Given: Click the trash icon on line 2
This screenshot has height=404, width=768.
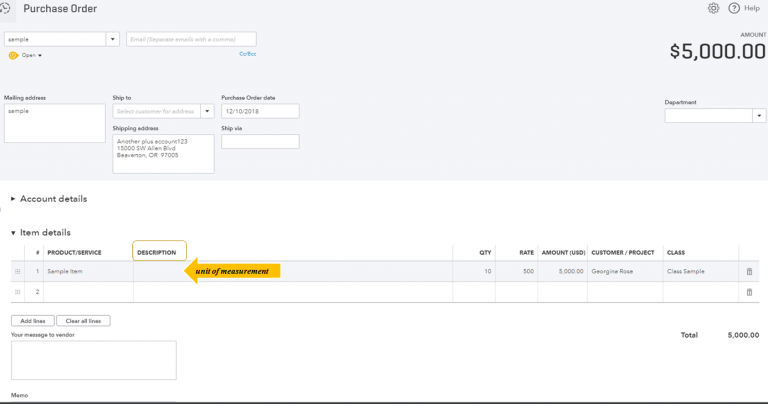Looking at the screenshot, I should pos(749,292).
